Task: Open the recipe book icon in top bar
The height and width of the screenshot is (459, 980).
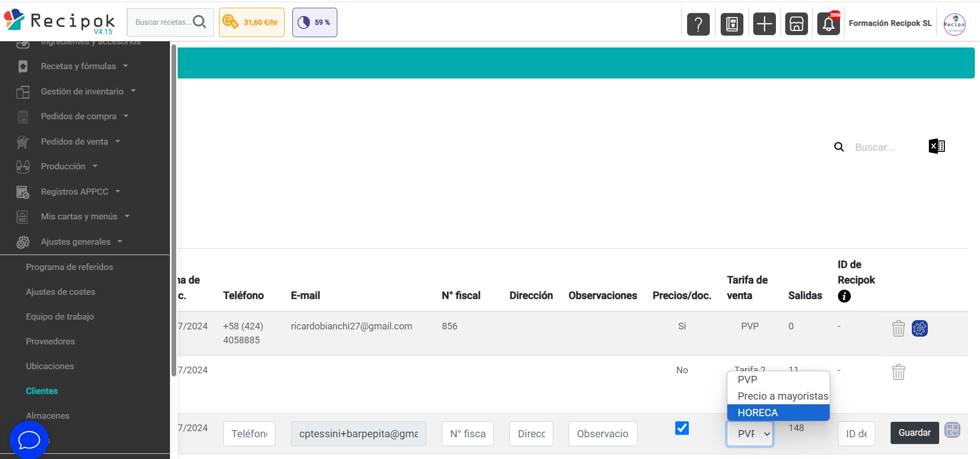Action: [732, 24]
